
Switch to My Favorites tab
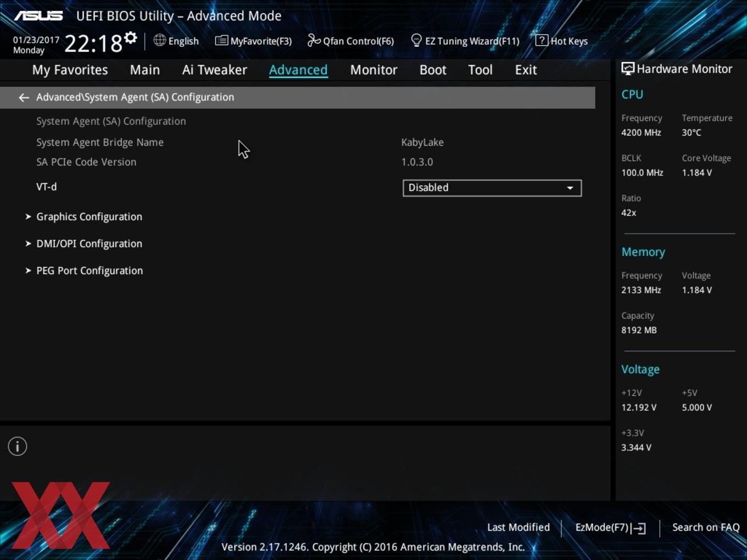tap(70, 70)
